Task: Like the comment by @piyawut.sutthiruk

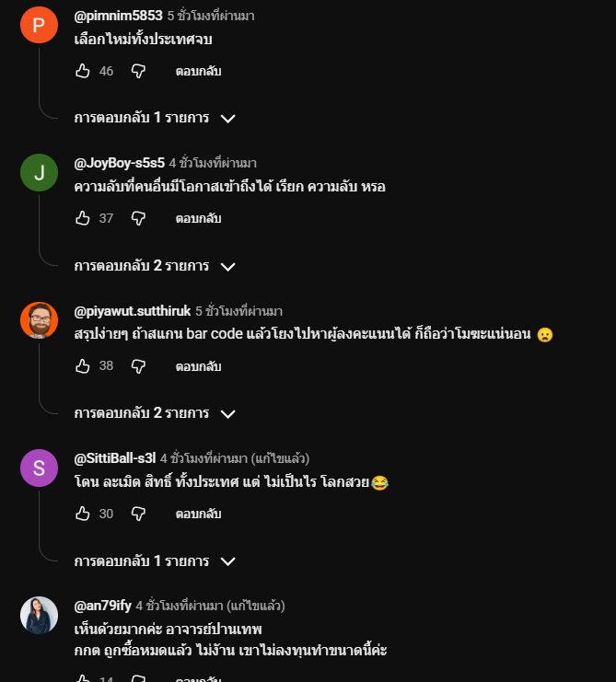Action: (83, 365)
